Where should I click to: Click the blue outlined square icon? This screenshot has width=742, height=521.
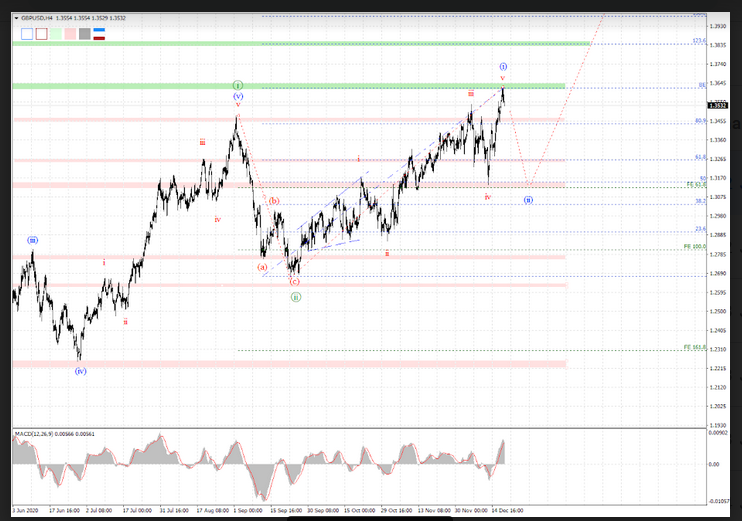tap(27, 33)
